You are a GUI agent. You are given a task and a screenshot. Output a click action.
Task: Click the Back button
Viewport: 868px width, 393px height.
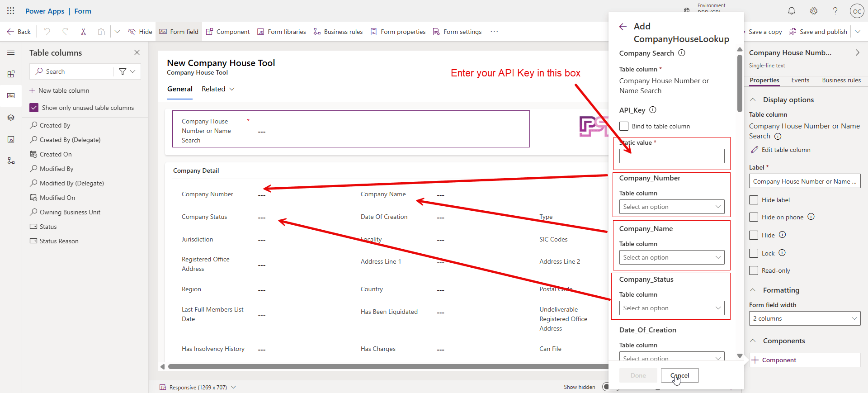19,32
